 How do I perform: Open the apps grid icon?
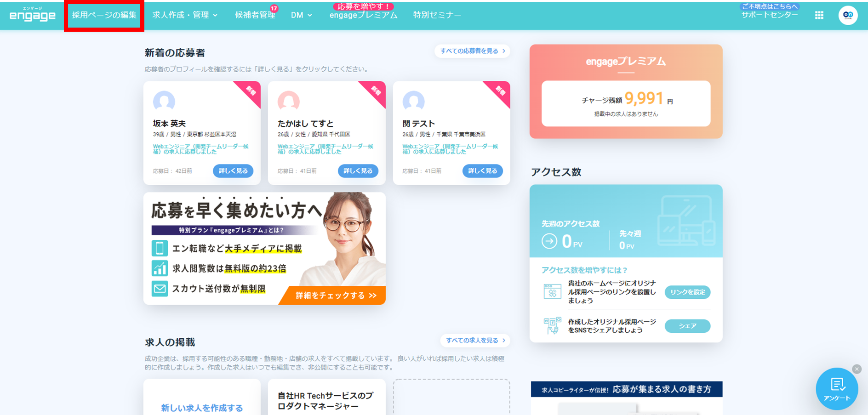coord(819,15)
